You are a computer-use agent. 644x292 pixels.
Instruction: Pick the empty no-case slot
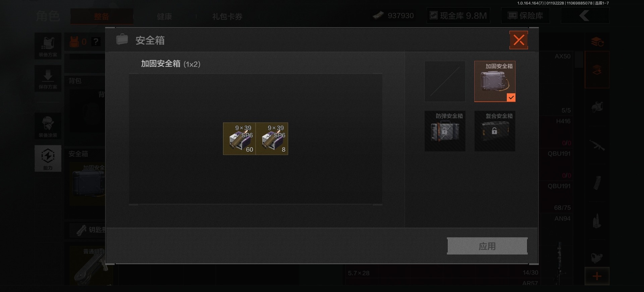445,81
